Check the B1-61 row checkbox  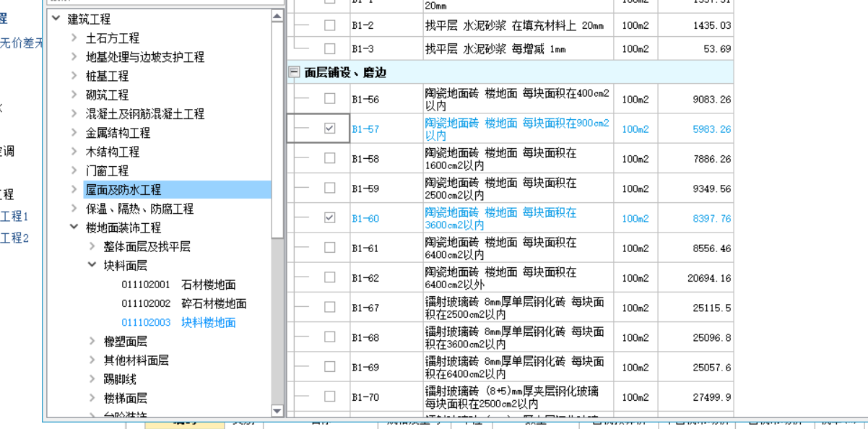pos(329,248)
